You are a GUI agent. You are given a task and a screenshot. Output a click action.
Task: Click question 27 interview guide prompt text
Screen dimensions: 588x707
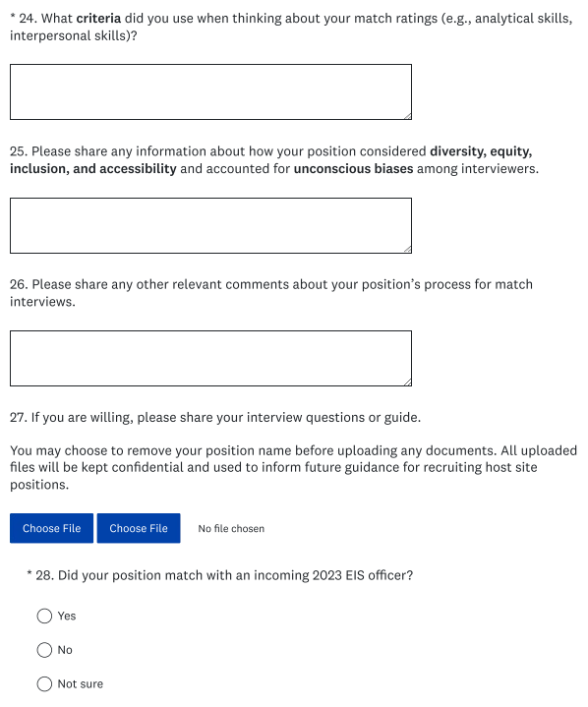(x=215, y=418)
